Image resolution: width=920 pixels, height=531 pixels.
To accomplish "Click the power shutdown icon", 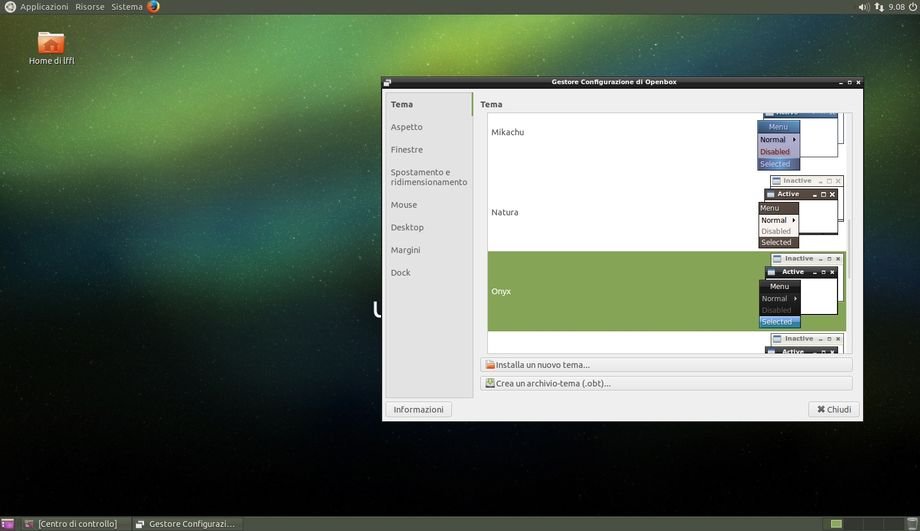I will point(912,7).
